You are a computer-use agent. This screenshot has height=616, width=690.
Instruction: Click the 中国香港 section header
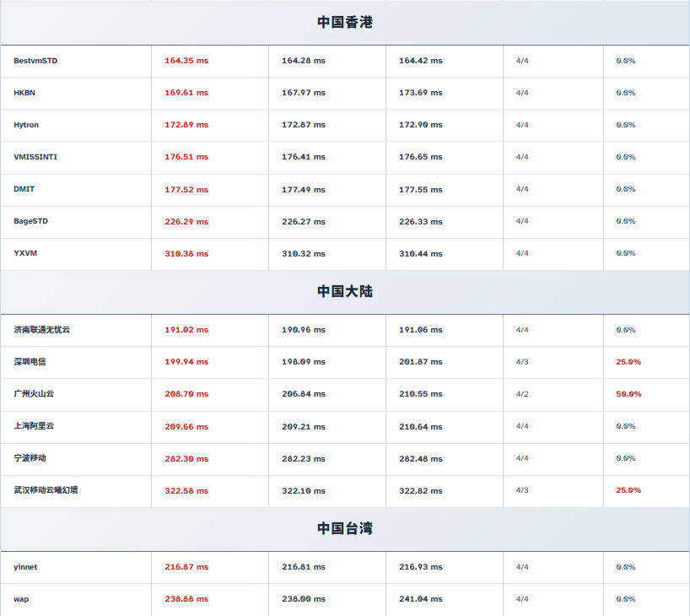[345, 23]
